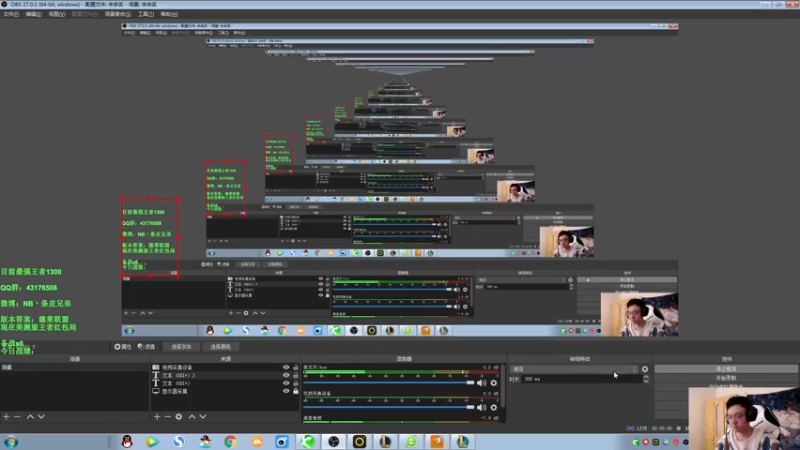Open transition properties gear icon
800x450 pixels.
(645, 369)
